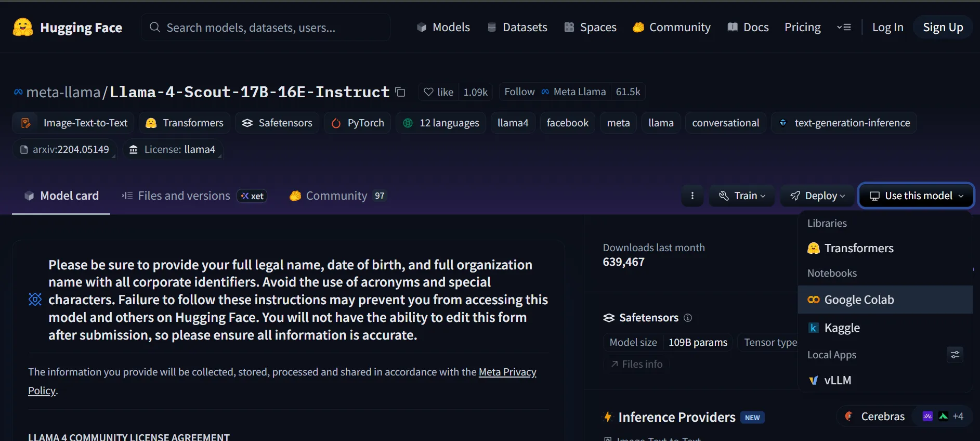
Task: Click the Inference Providers lightning icon
Action: click(x=608, y=417)
